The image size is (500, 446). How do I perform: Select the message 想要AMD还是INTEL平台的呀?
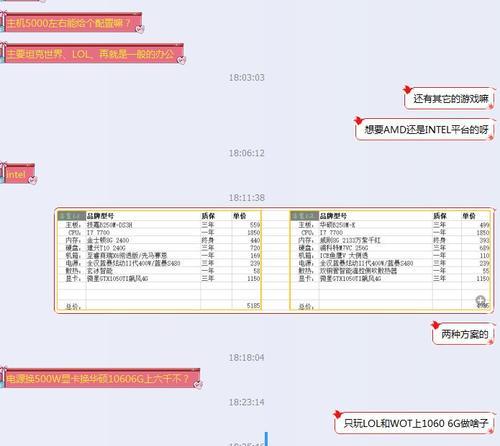pyautogui.click(x=426, y=129)
